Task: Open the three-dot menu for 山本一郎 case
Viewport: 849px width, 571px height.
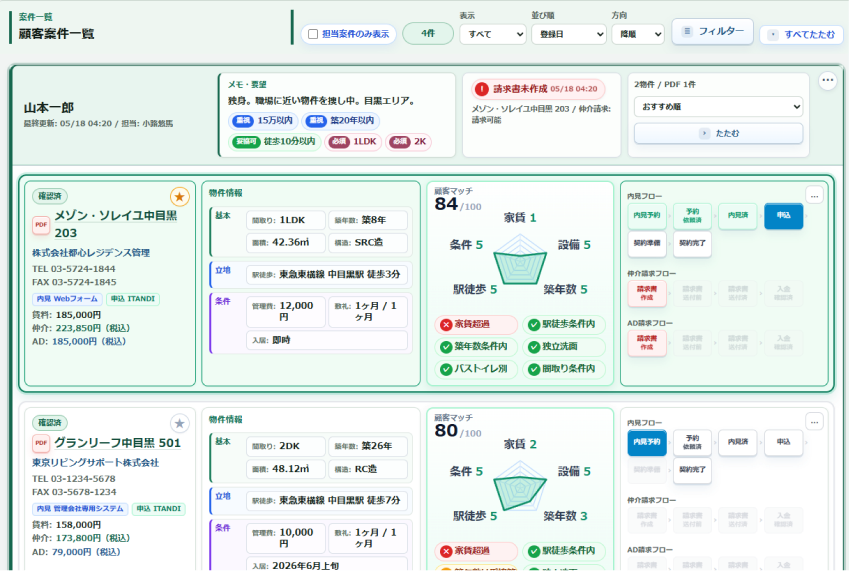Action: pyautogui.click(x=827, y=81)
